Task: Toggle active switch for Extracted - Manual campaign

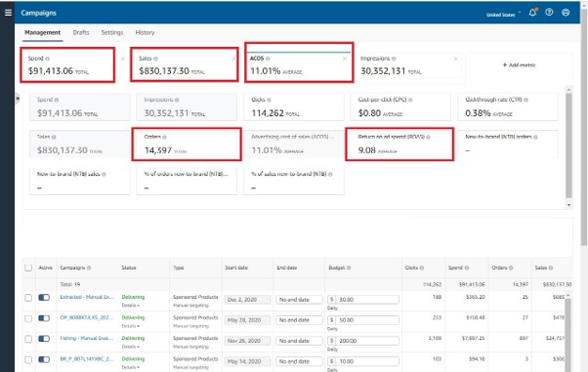Action: [44, 298]
